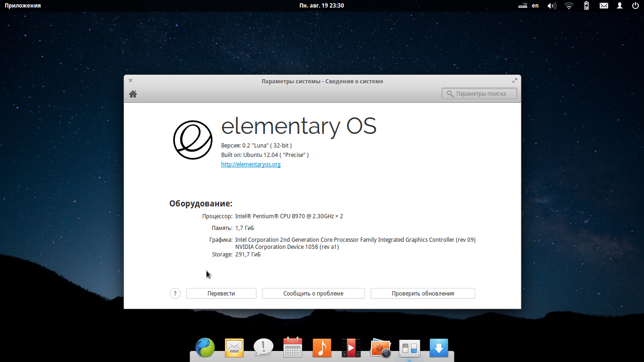The image size is (644, 362).
Task: Click the "Built on: Ubuntu 12.04" text
Action: [265, 155]
